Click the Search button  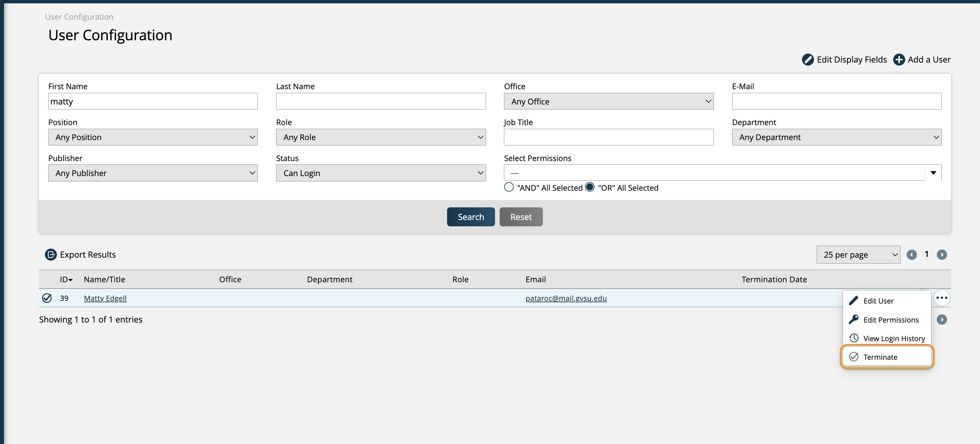471,217
